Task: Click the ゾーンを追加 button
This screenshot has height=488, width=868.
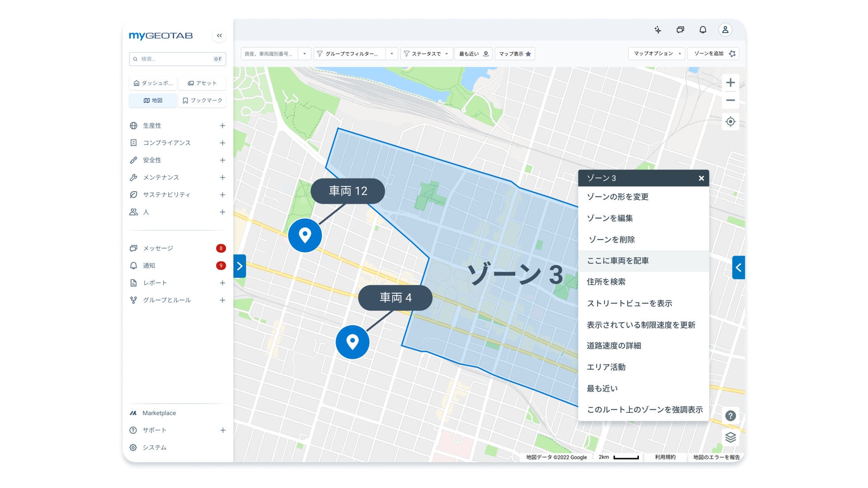Action: tap(713, 54)
